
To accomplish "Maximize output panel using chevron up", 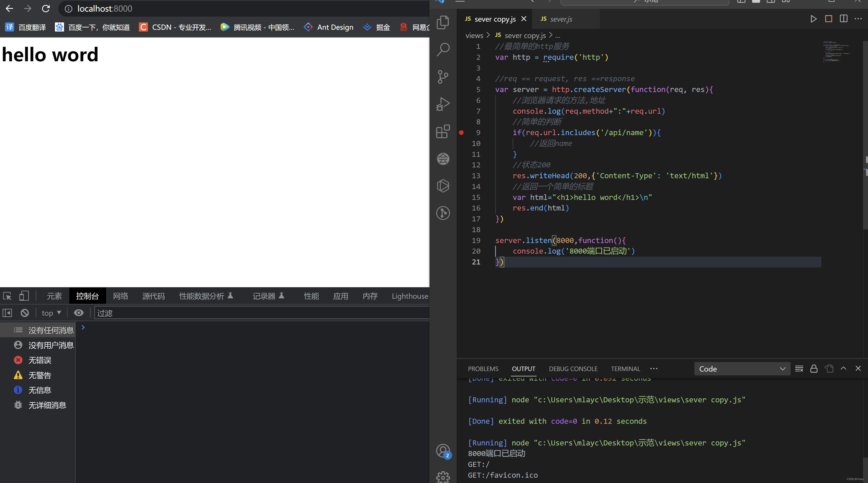I will pos(843,368).
